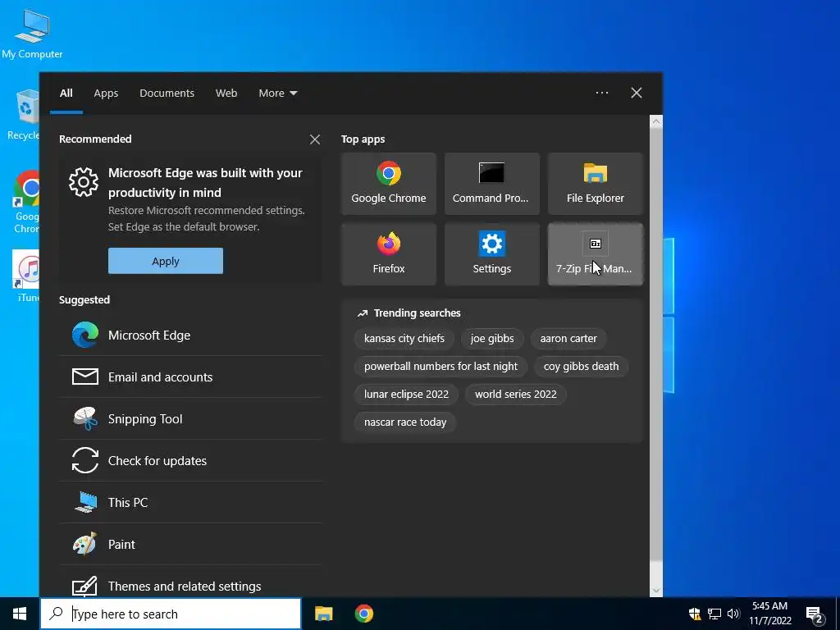Open Settings tile in Top apps
Image resolution: width=840 pixels, height=630 pixels.
(492, 254)
